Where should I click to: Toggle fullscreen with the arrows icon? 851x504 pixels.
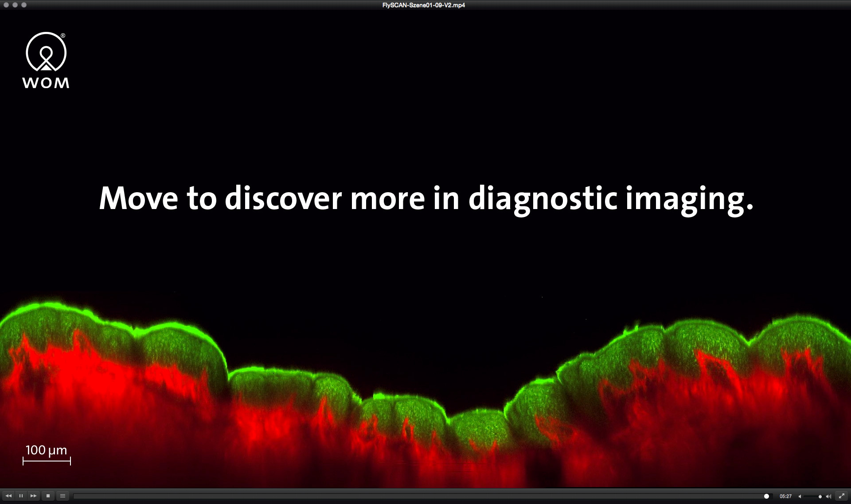(x=841, y=496)
